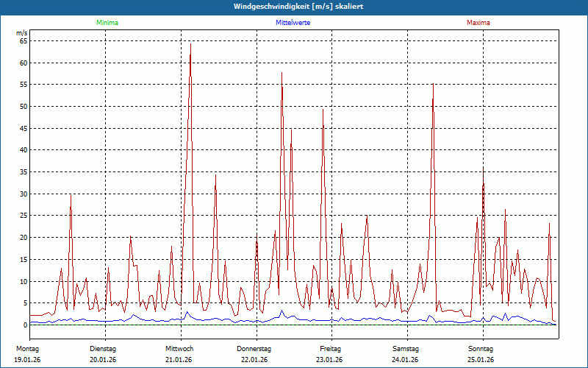The image size is (588, 368).
Task: Click the 0 tick on the y-axis
Action: click(25, 325)
